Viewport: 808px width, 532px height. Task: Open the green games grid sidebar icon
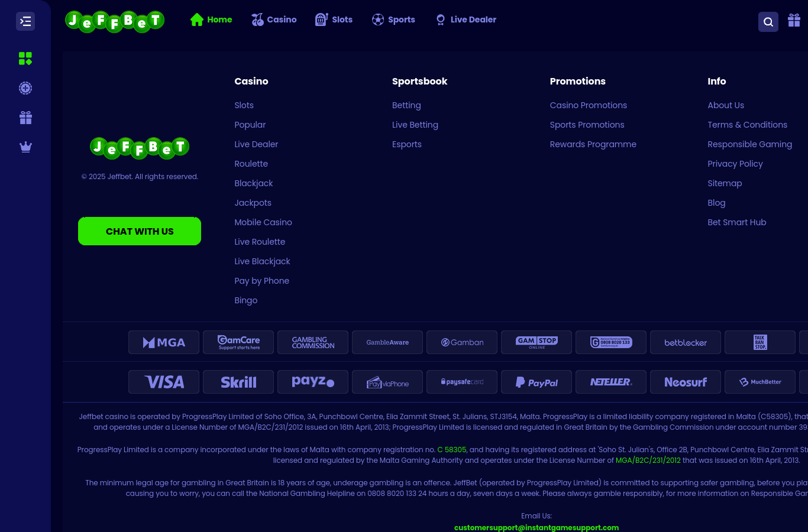(x=25, y=59)
